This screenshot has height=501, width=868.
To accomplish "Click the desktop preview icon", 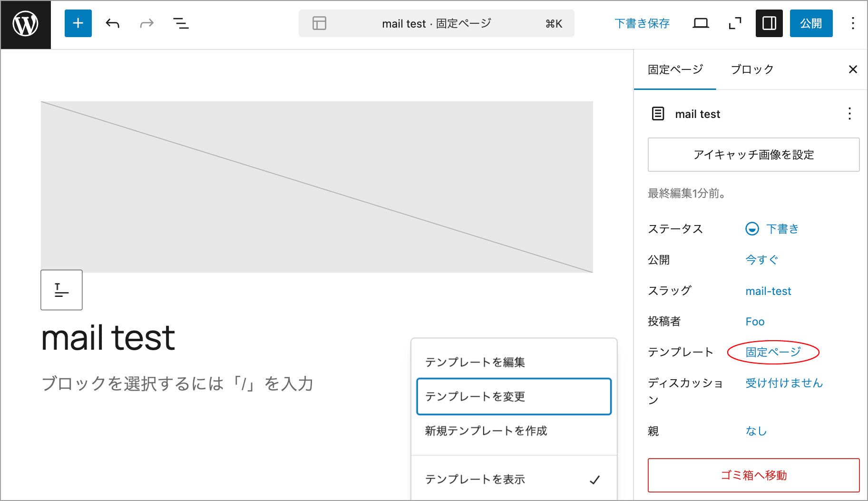I will pyautogui.click(x=701, y=23).
